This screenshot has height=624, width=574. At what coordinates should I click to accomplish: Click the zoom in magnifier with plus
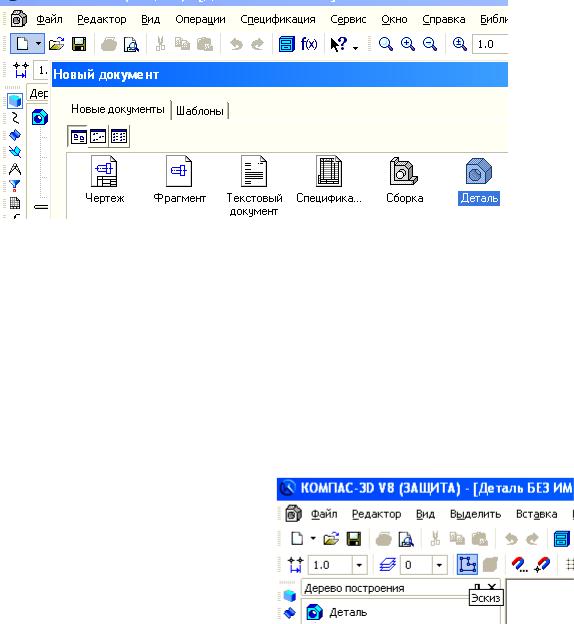click(408, 44)
